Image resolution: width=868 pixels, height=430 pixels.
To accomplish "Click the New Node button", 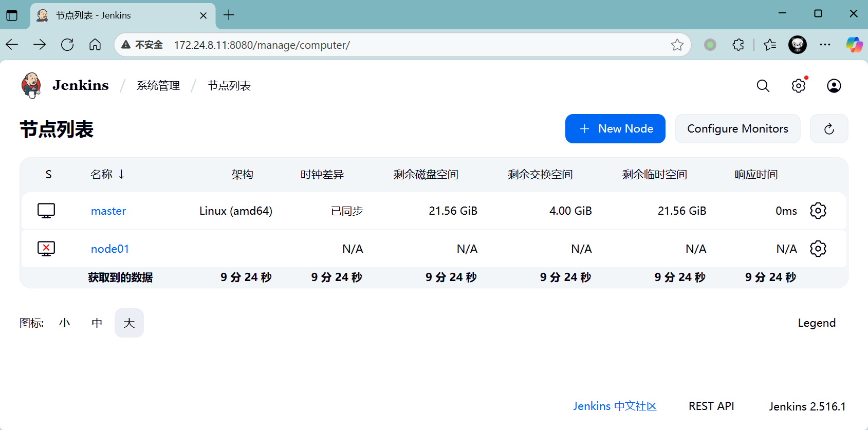I will click(615, 129).
